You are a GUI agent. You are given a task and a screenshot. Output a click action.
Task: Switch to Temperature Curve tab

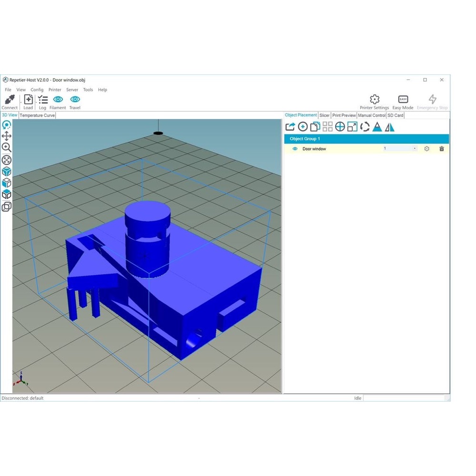pyautogui.click(x=37, y=115)
